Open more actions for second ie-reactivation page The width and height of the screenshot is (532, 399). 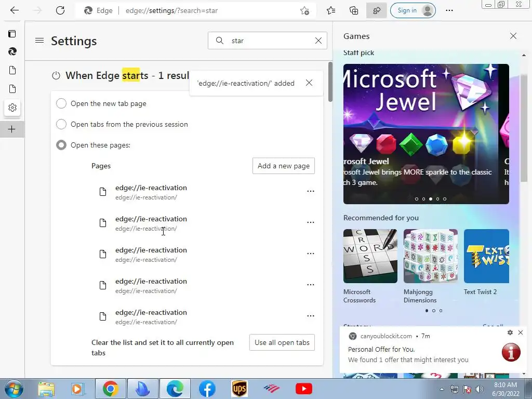click(311, 222)
